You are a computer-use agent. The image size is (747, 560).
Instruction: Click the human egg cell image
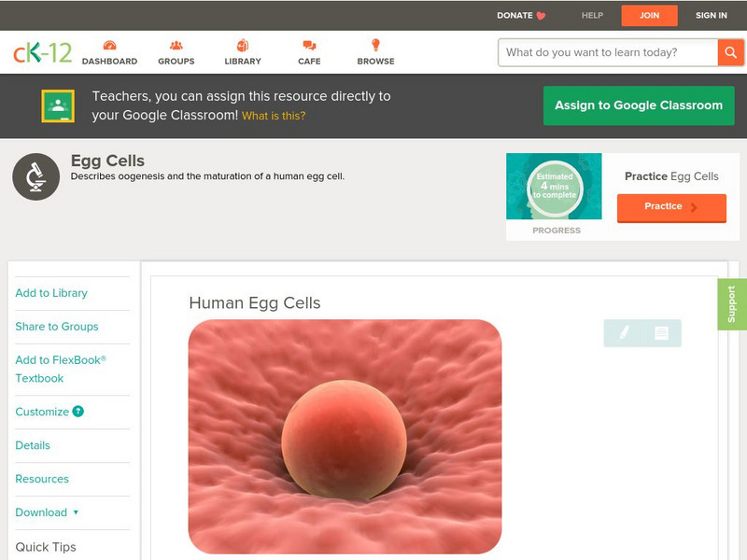345,437
